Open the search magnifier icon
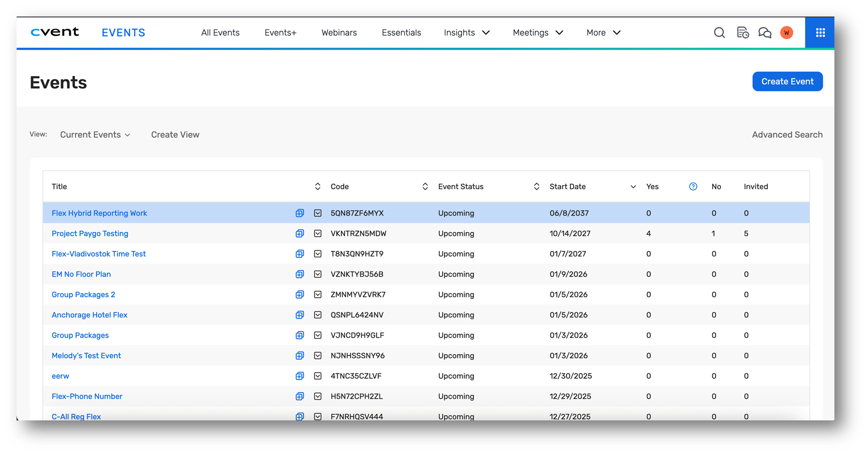Viewport: 868px width, 454px height. pos(719,33)
